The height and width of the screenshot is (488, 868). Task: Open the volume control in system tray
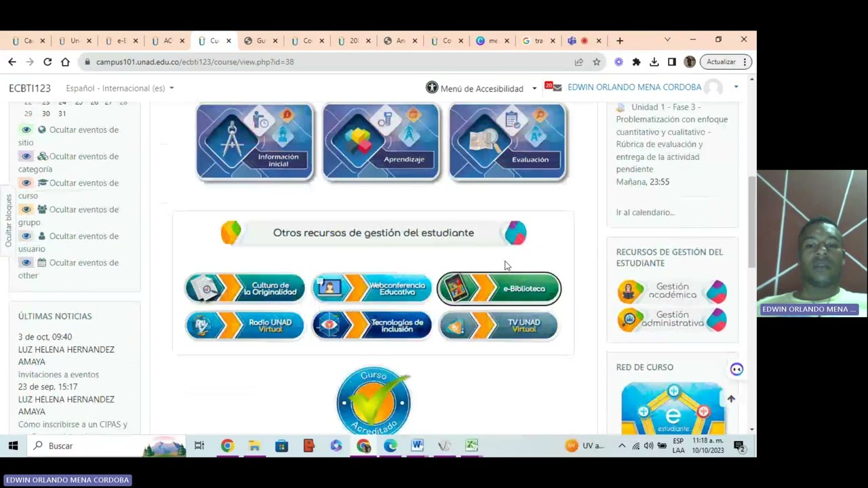point(648,445)
